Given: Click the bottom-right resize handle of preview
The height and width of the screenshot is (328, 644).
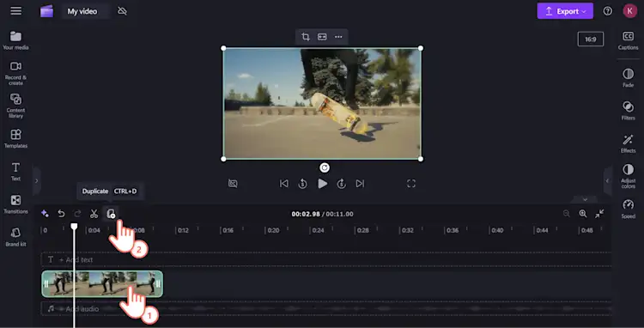Looking at the screenshot, I should click(x=421, y=159).
